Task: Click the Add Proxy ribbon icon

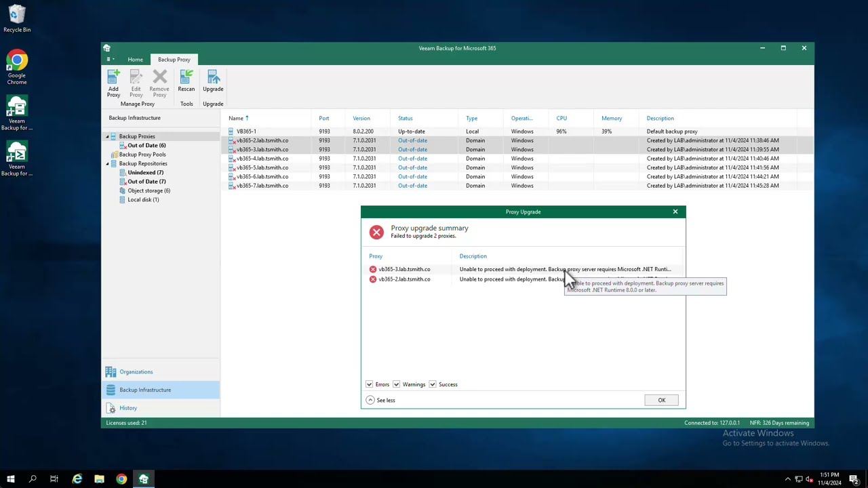Action: (x=113, y=83)
